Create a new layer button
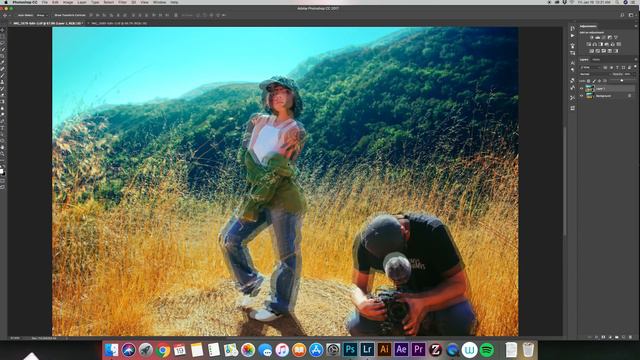 click(x=624, y=337)
